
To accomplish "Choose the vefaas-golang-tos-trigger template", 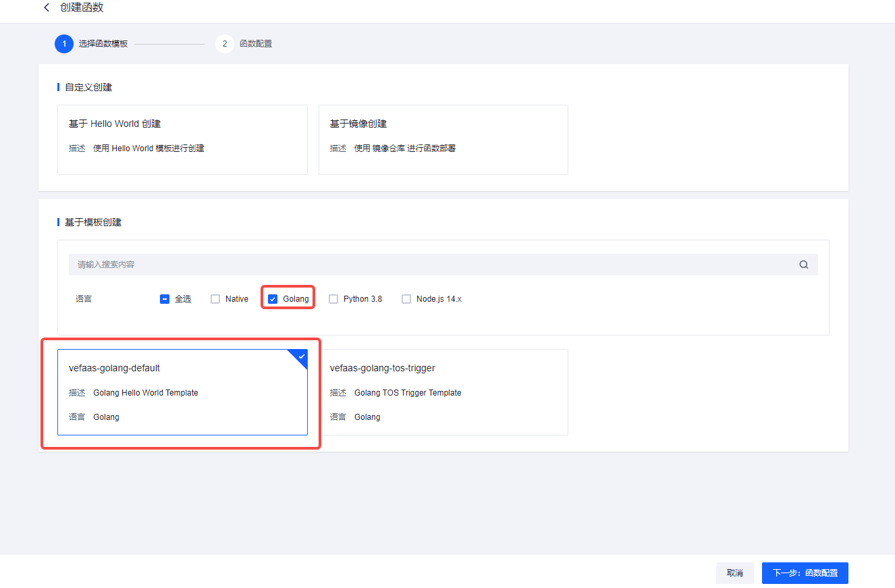I will tap(443, 392).
